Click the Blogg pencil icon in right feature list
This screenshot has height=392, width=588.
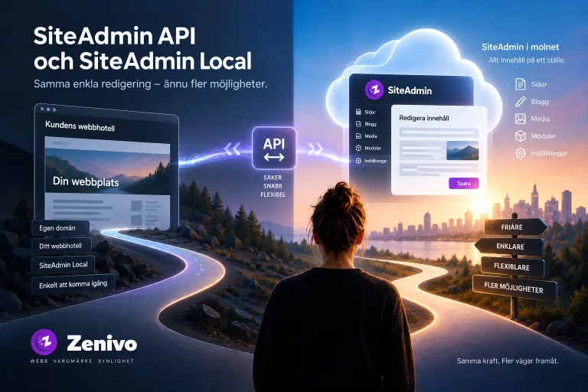[x=520, y=102]
